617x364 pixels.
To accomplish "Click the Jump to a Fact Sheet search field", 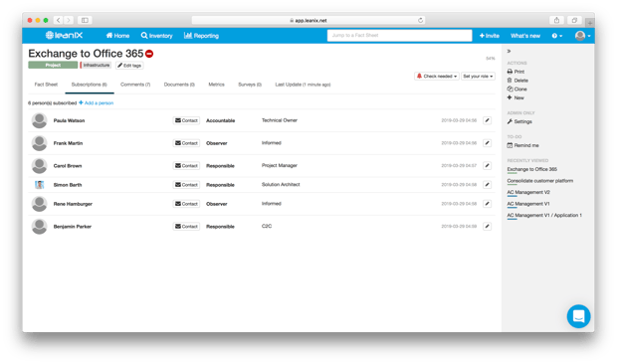I will point(399,36).
